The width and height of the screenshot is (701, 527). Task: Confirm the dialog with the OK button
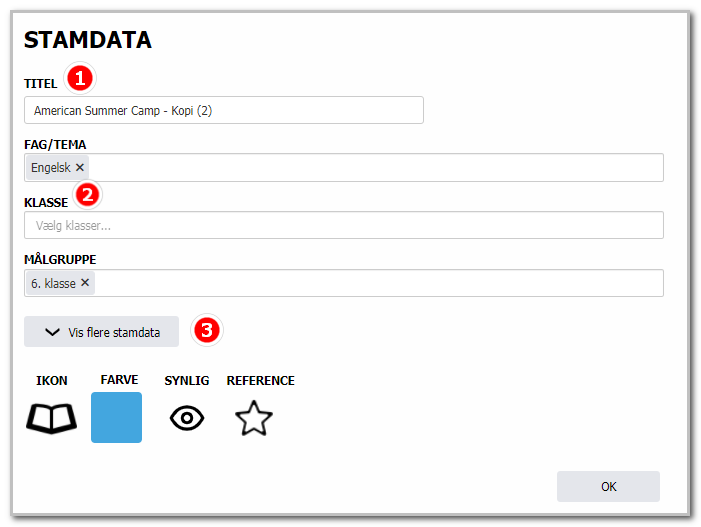608,486
